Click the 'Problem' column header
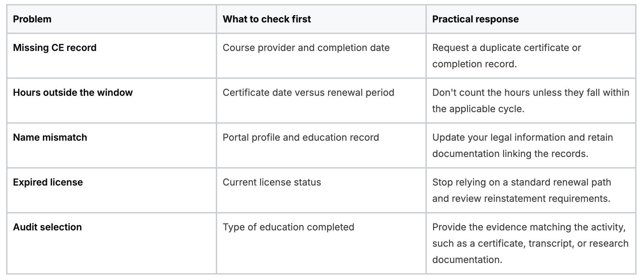Image resolution: width=644 pixels, height=280 pixels. point(32,19)
